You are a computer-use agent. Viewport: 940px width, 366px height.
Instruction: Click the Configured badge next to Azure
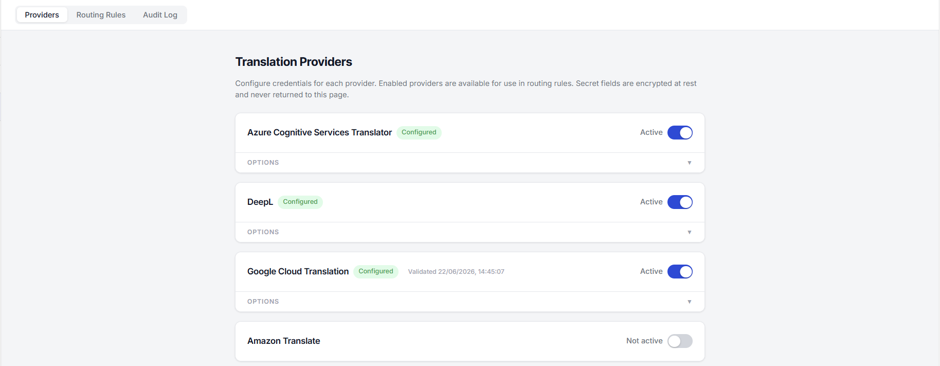pos(419,132)
